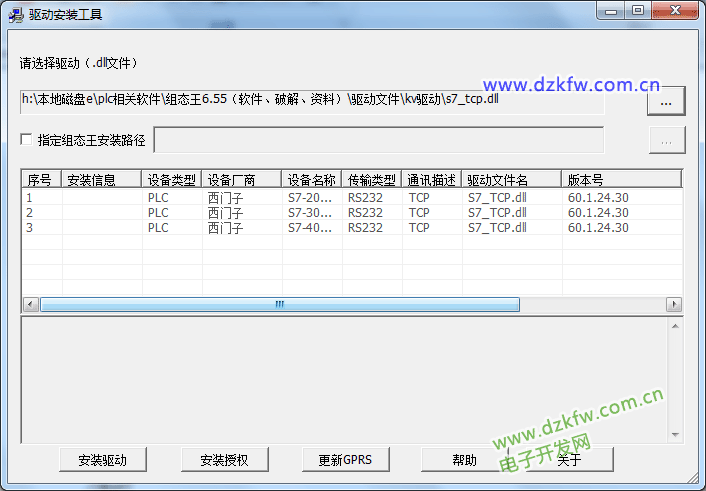Click the table's left scroll arrow
The image size is (706, 491).
(31, 305)
